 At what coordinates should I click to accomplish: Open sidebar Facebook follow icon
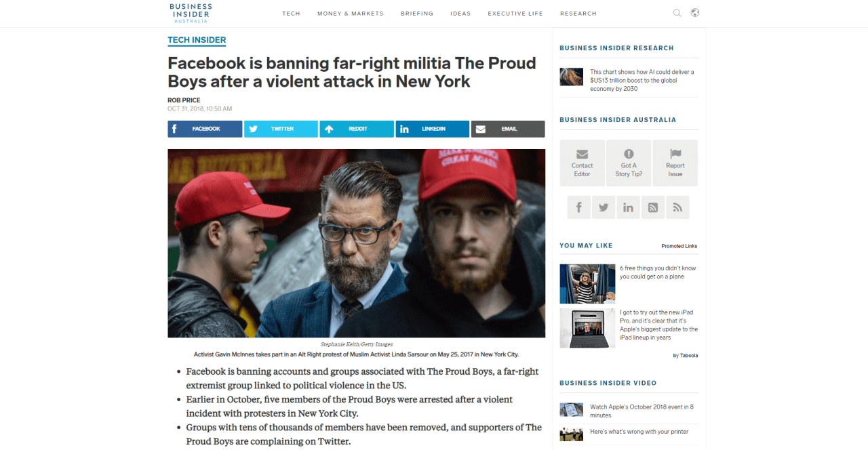point(578,207)
